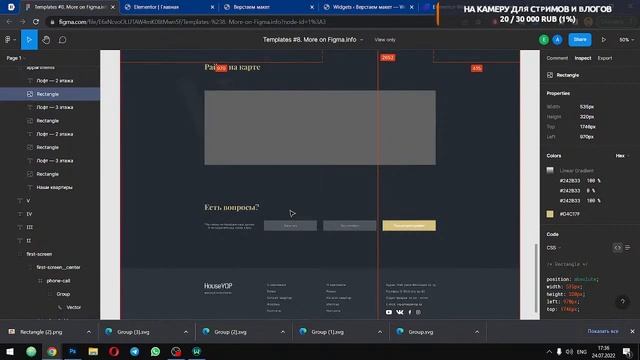Open WhatsApp from the taskbar
640x360 pixels.
pyautogui.click(x=155, y=351)
